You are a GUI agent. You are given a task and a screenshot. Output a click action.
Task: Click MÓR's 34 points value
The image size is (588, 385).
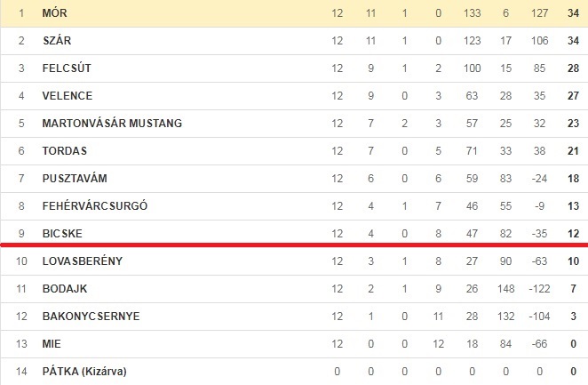[573, 13]
